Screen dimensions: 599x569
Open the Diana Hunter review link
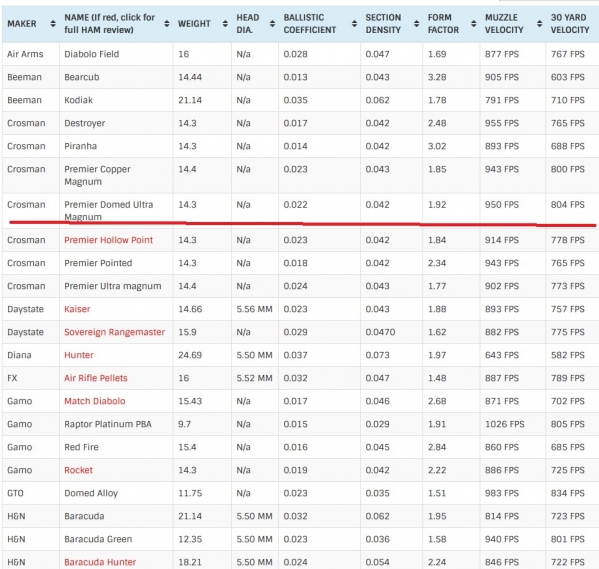79,355
